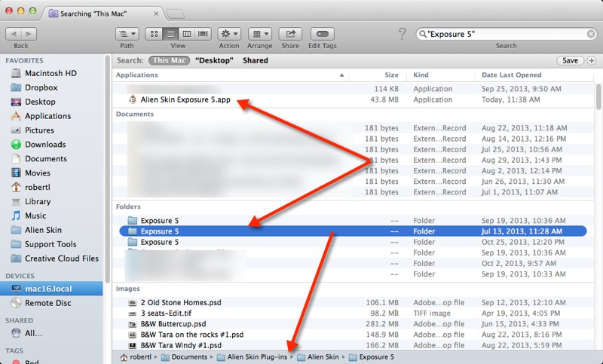Select Remote Disc under Devices

pos(49,302)
